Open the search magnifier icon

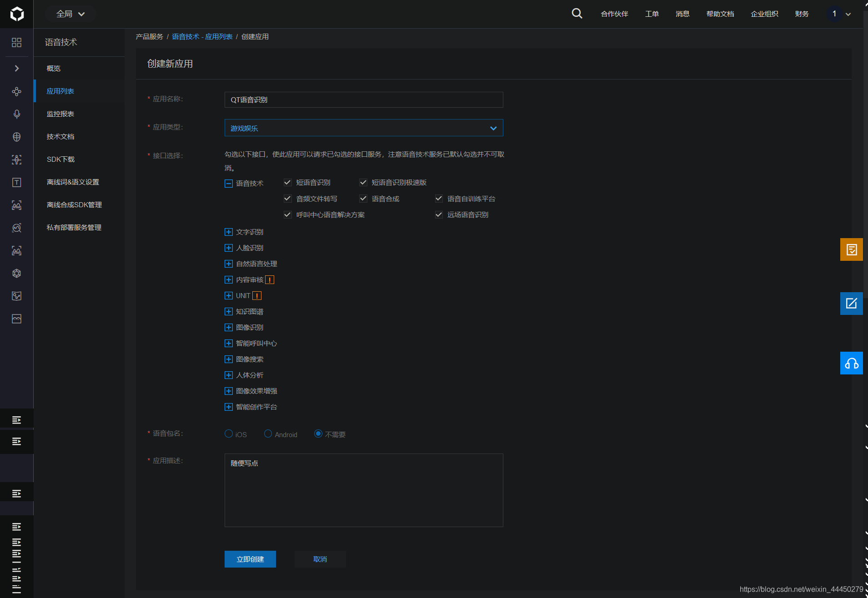click(x=577, y=14)
